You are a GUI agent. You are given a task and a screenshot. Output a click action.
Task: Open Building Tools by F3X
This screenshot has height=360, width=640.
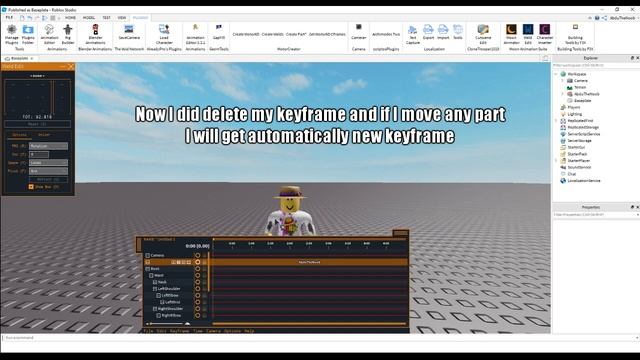coord(575,34)
